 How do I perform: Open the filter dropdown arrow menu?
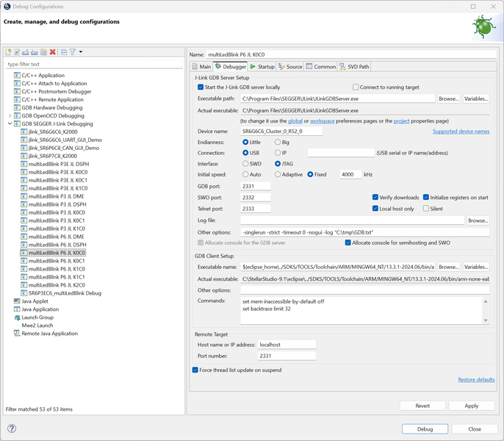pos(81,51)
